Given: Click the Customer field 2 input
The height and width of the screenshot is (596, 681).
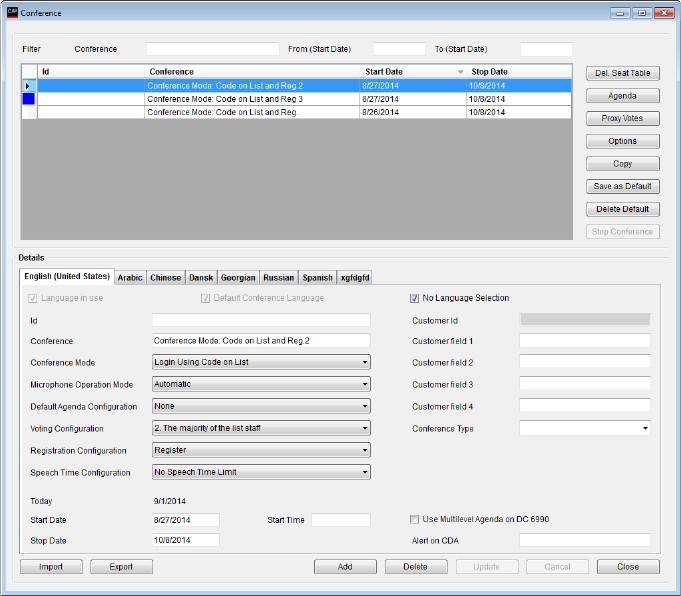Looking at the screenshot, I should coord(585,361).
